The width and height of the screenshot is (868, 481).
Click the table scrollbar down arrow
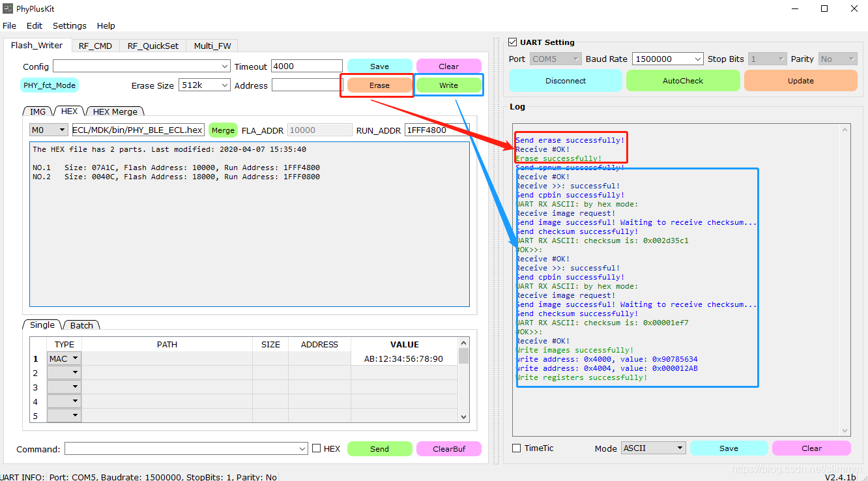[464, 417]
